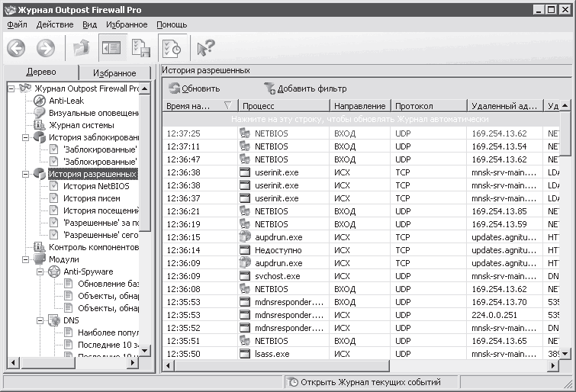Viewport: 576px width, 392px height.
Task: Click the up-one-level folder toolbar icon
Action: [x=80, y=49]
